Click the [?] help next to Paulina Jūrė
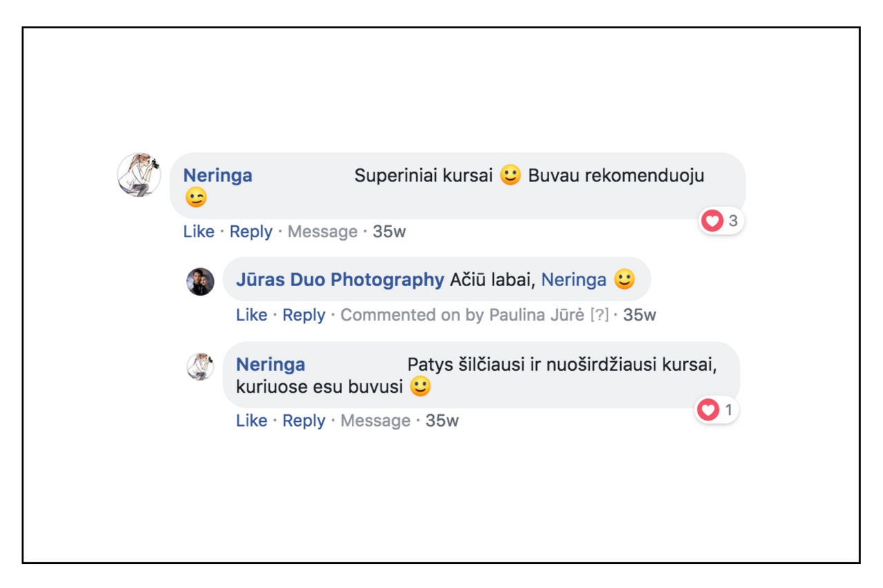This screenshot has height=588, width=883. (x=599, y=315)
